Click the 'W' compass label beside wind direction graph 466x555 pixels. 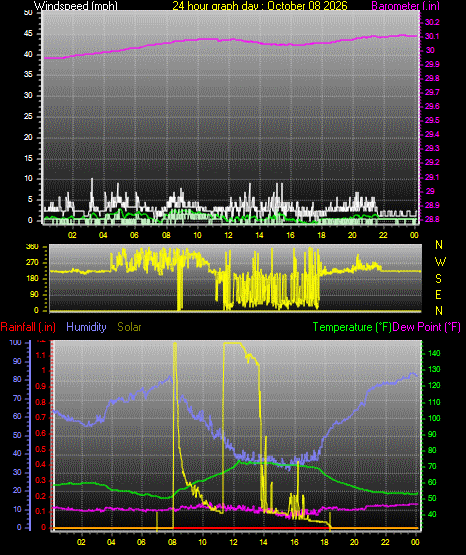(x=440, y=262)
